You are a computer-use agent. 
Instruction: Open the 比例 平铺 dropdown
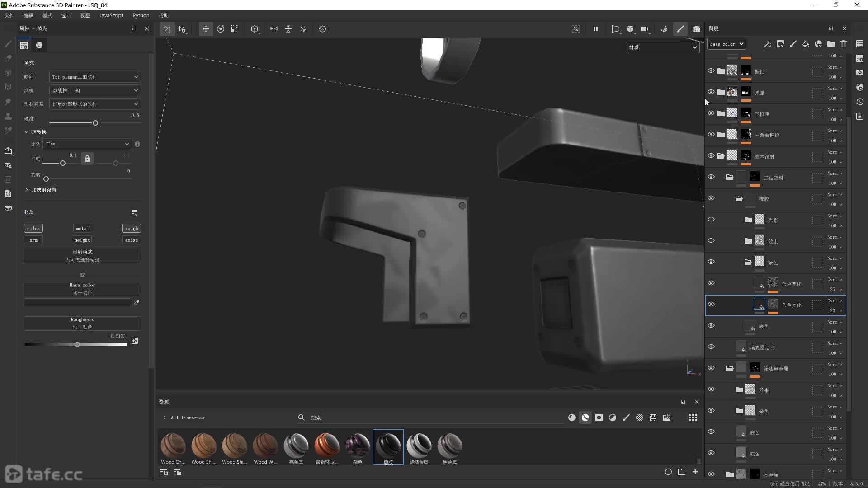(87, 144)
